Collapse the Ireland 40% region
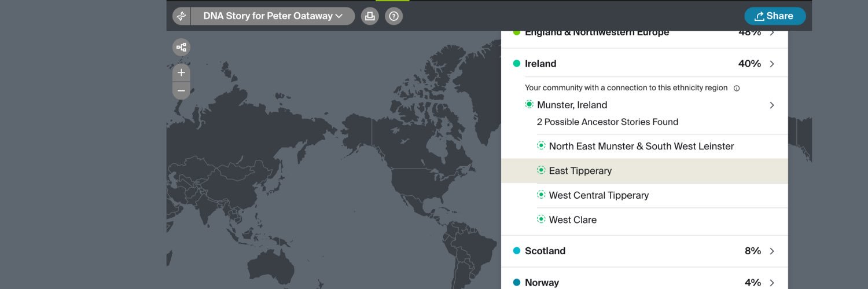This screenshot has width=868, height=289. click(x=772, y=64)
